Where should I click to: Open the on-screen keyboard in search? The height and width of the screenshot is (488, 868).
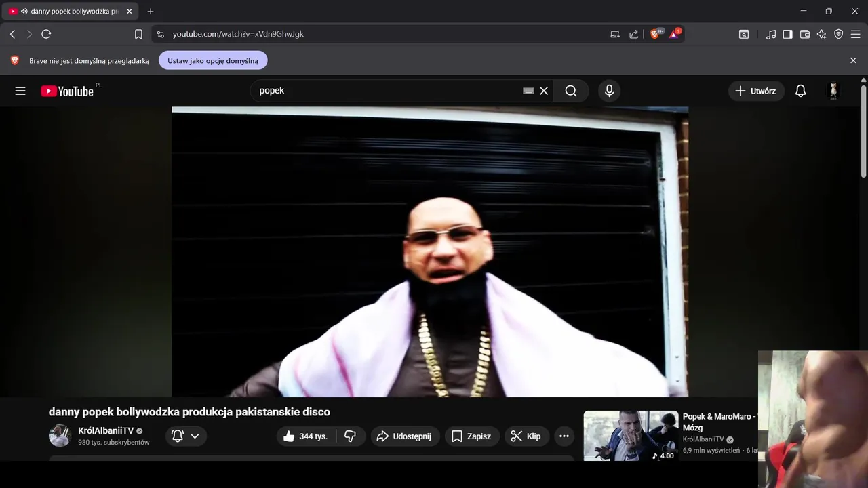click(528, 91)
